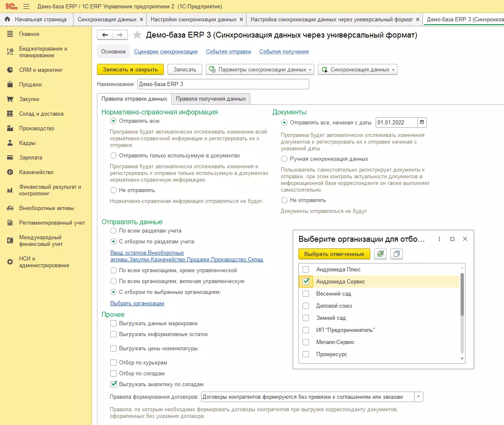504x425 pixels.
Task: Select По всем организациям, кроме управленческой
Action: [x=114, y=271]
